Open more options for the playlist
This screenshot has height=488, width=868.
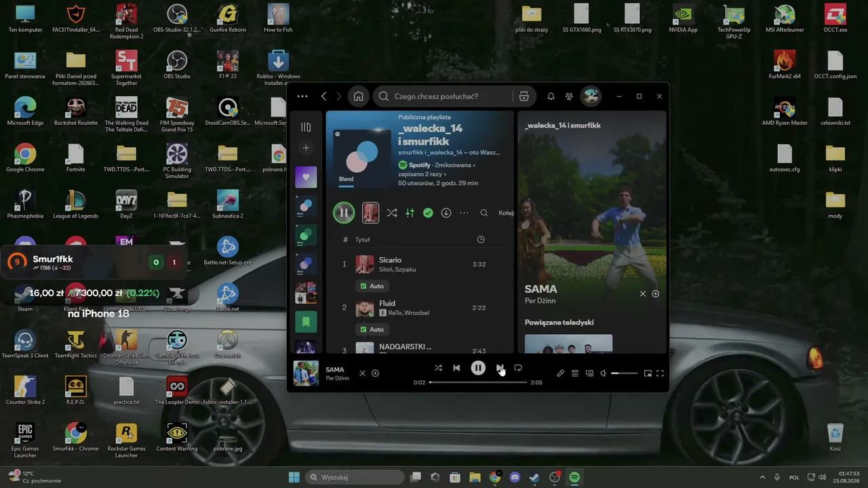point(464,213)
